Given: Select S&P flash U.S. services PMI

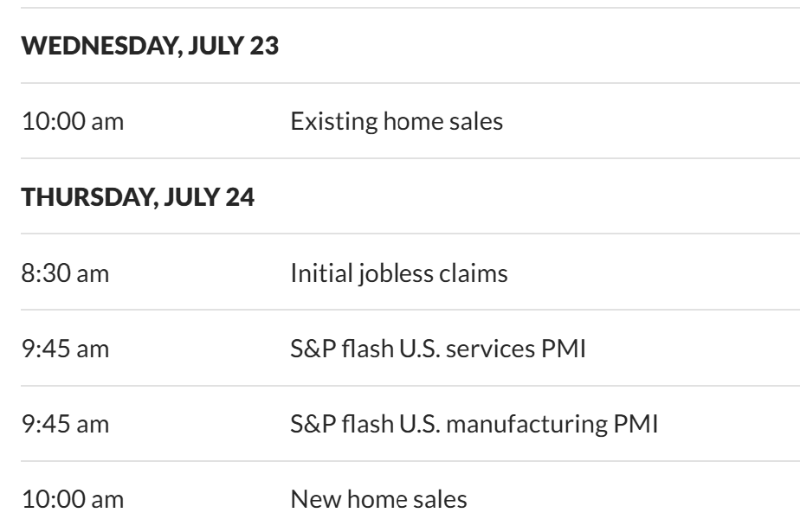Looking at the screenshot, I should (439, 349).
